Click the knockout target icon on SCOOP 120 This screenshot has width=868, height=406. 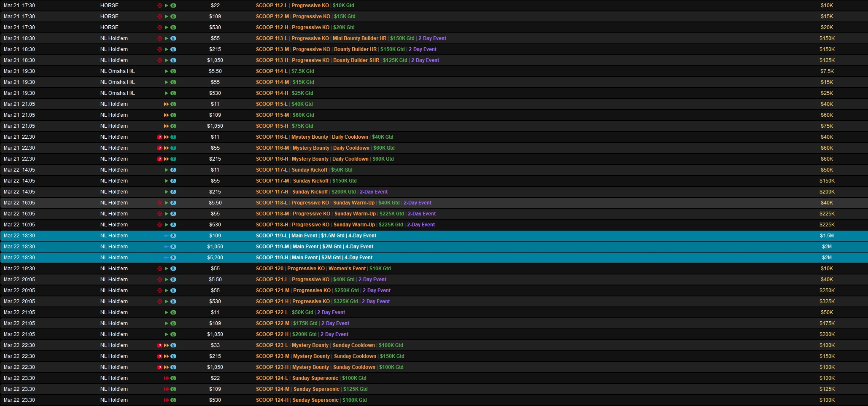click(x=160, y=269)
